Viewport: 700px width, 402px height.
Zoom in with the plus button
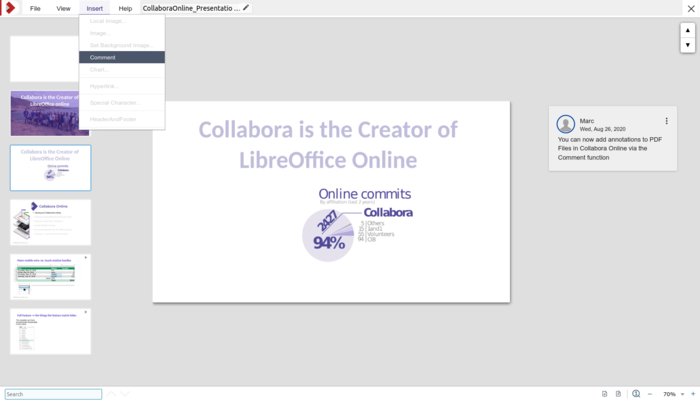click(693, 394)
